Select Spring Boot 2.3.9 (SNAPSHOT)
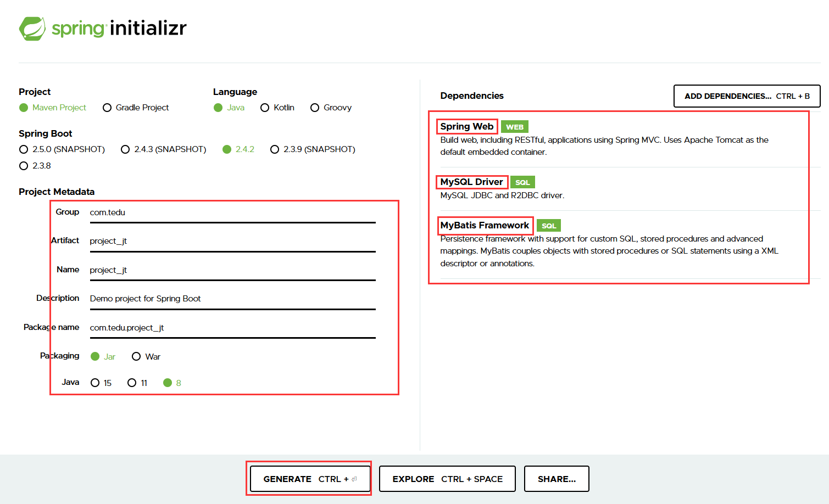The height and width of the screenshot is (504, 829). click(x=313, y=149)
